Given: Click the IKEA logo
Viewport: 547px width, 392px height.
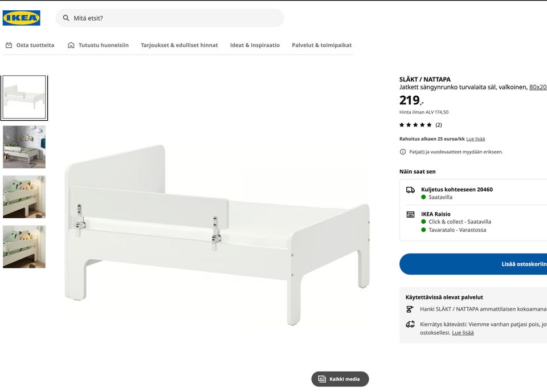Looking at the screenshot, I should click(21, 18).
